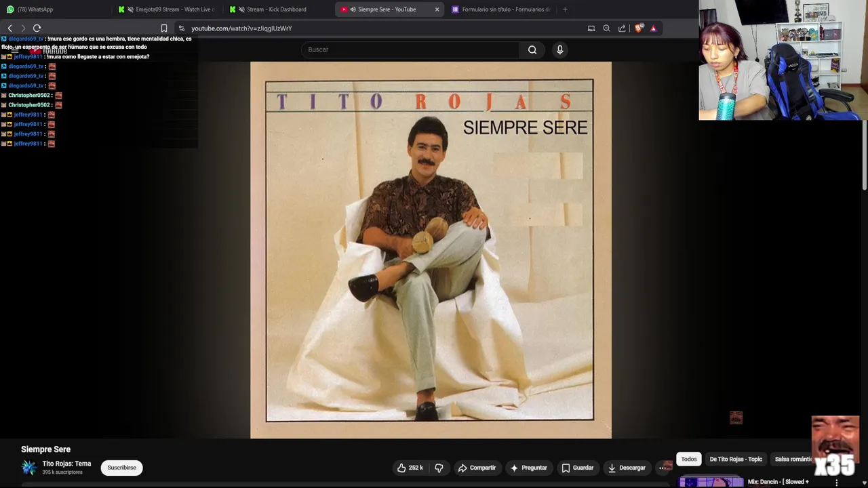Image resolution: width=868 pixels, height=488 pixels.
Task: Mute the Siempre Sere tab via speaker icon
Action: (x=353, y=9)
